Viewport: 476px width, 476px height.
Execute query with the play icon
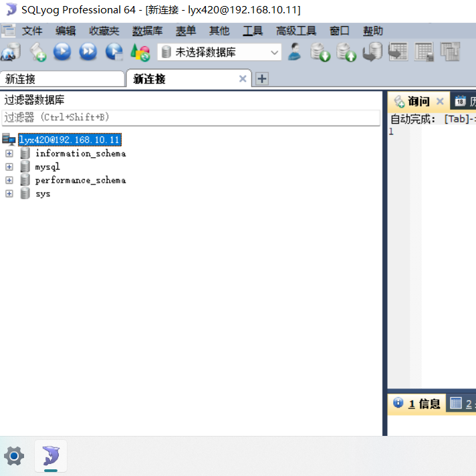[62, 51]
